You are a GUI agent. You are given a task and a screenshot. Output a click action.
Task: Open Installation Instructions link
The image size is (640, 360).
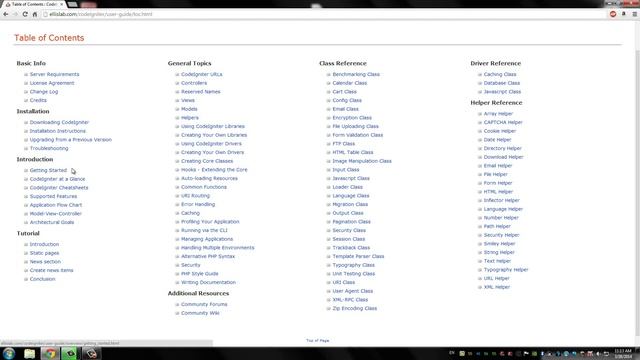58,131
